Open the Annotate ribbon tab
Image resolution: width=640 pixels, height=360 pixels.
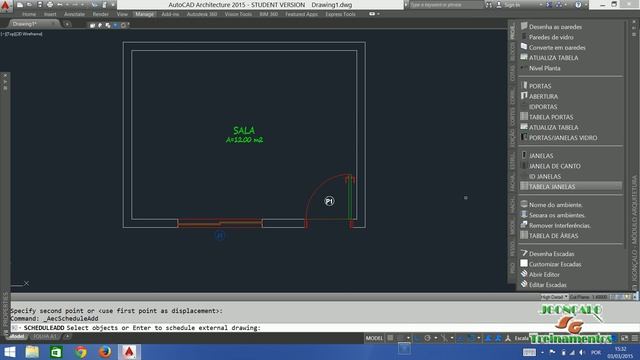coord(74,14)
